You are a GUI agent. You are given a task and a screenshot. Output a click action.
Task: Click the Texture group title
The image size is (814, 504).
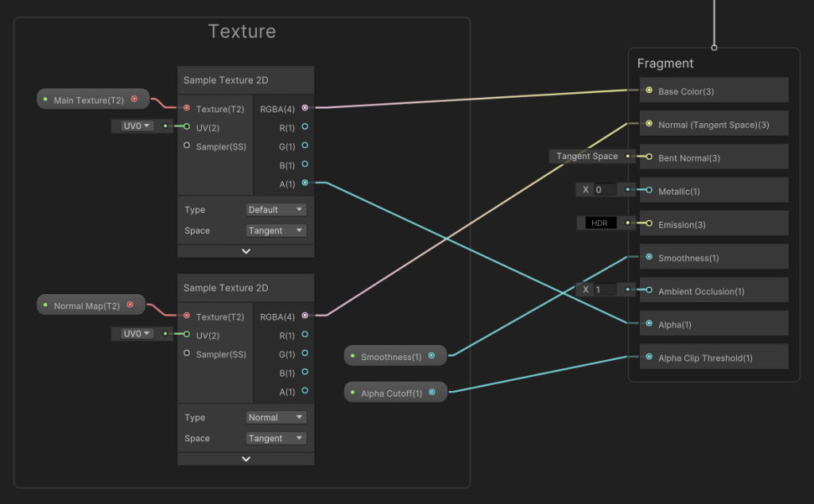(x=242, y=32)
